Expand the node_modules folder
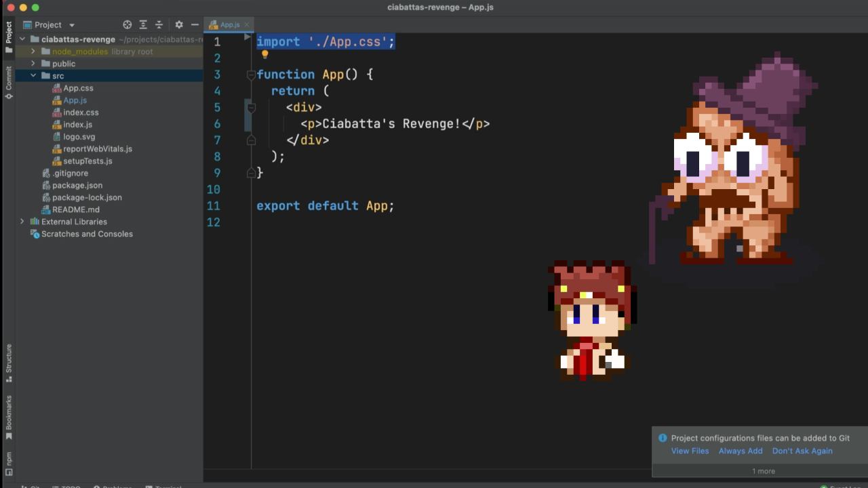The height and width of the screenshot is (488, 868). (33, 52)
